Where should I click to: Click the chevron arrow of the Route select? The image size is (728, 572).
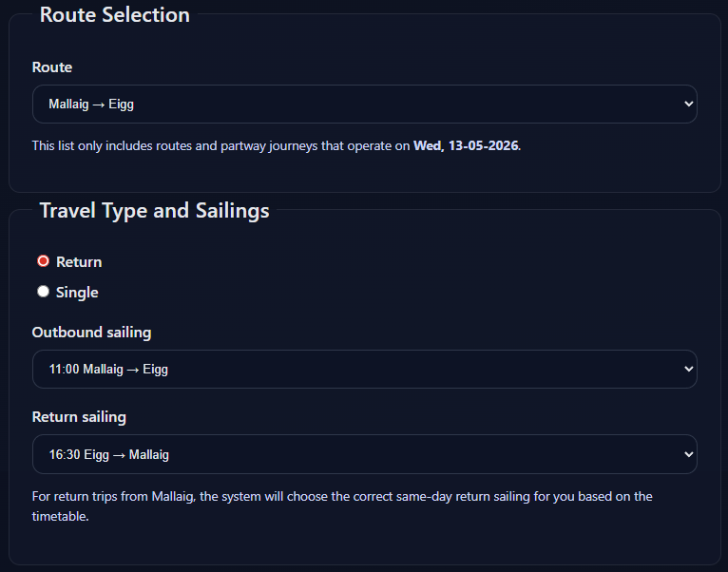point(689,105)
